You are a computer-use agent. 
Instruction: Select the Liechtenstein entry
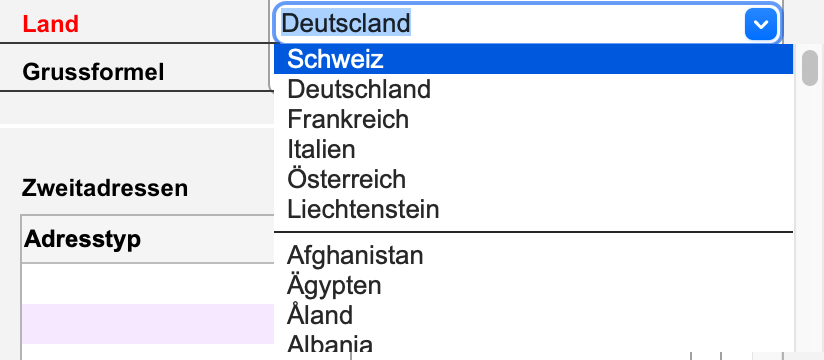[533, 209]
